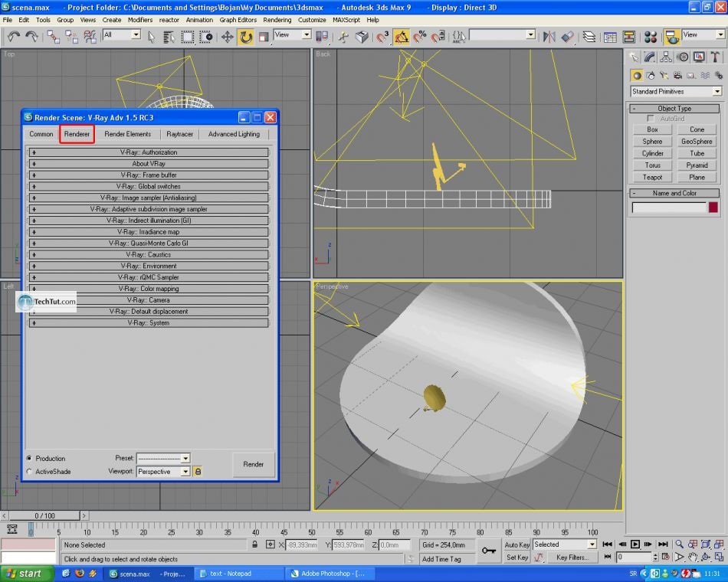Open the Modifiers menu

coord(139,20)
